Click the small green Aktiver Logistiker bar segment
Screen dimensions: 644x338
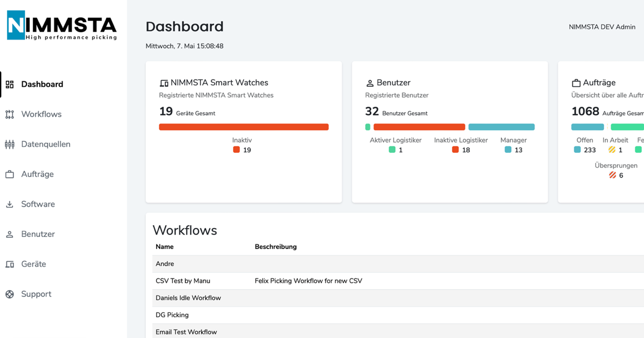pos(368,127)
